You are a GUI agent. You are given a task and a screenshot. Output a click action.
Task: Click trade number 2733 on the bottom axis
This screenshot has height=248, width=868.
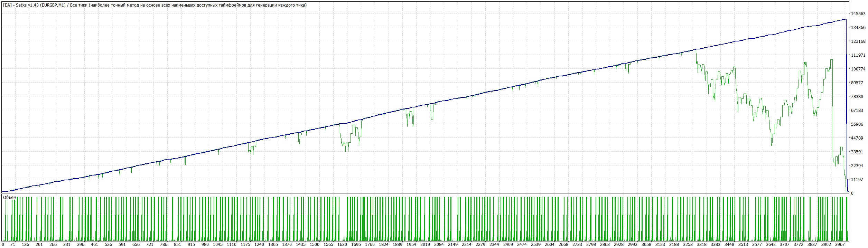(x=577, y=245)
